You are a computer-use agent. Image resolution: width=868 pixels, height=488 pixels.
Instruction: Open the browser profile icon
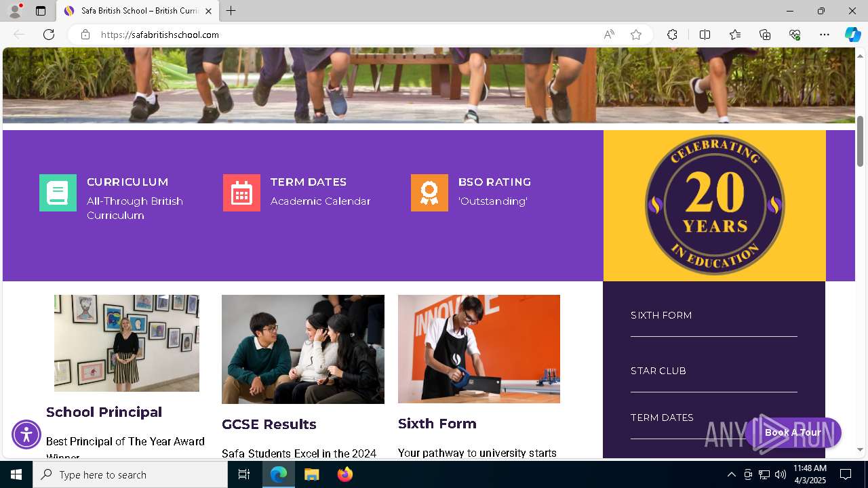(x=15, y=11)
